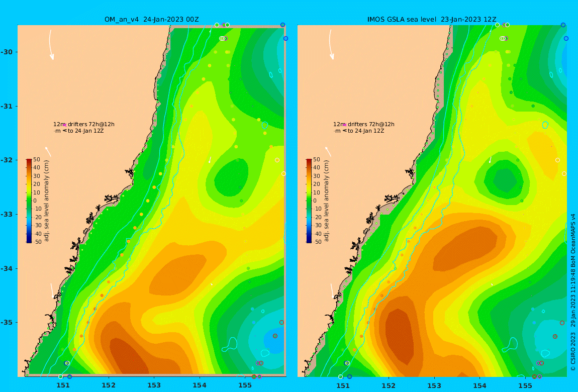Click right map's 'adj. sea level anomaly (cm)' label
Screen dimensions: 578x392
coord(327,201)
